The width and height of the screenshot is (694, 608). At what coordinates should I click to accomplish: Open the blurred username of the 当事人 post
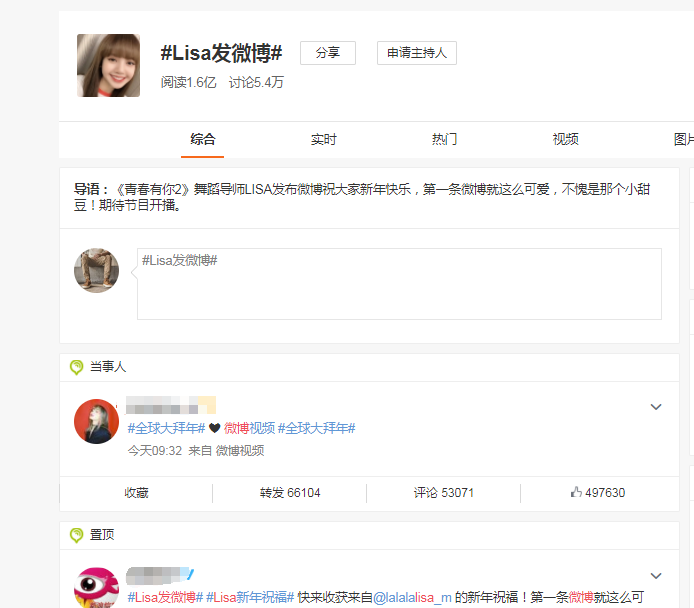[x=171, y=405]
